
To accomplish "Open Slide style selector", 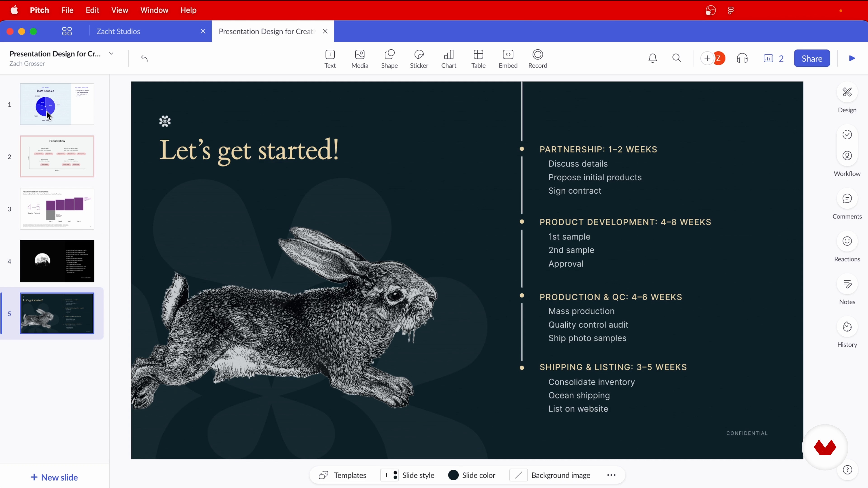I will (x=408, y=475).
